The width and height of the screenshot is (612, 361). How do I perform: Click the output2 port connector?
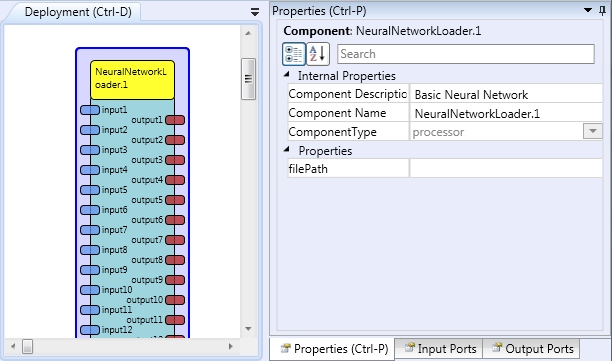(175, 140)
